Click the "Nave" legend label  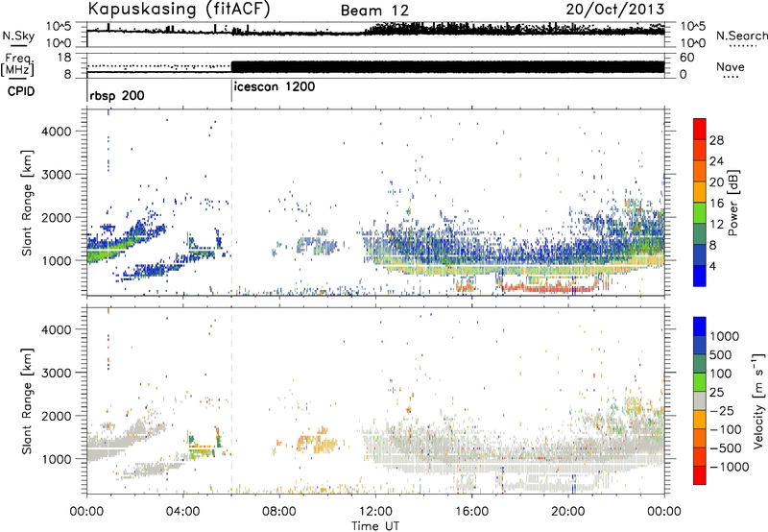(731, 67)
